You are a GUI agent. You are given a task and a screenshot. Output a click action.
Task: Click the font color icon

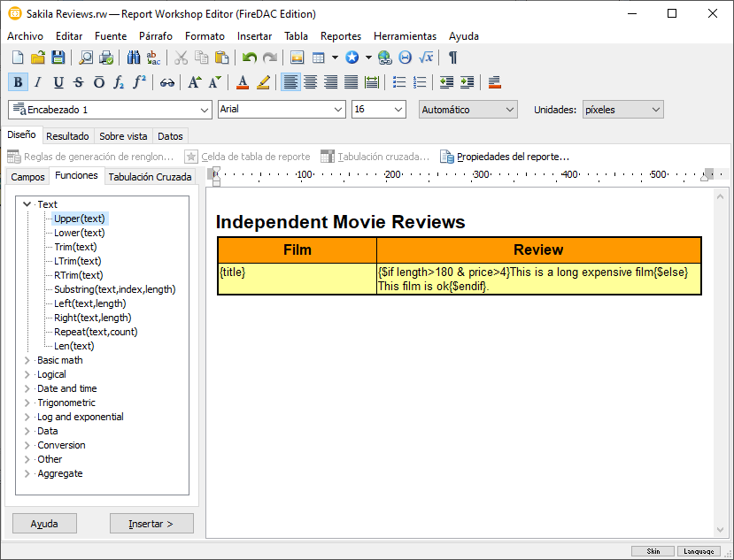[243, 82]
